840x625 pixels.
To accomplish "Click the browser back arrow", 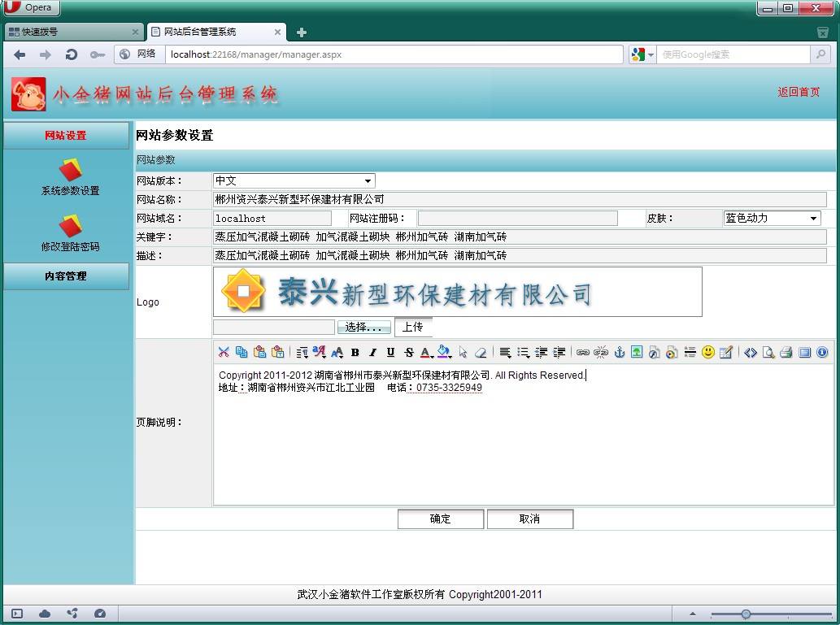I will [20, 54].
